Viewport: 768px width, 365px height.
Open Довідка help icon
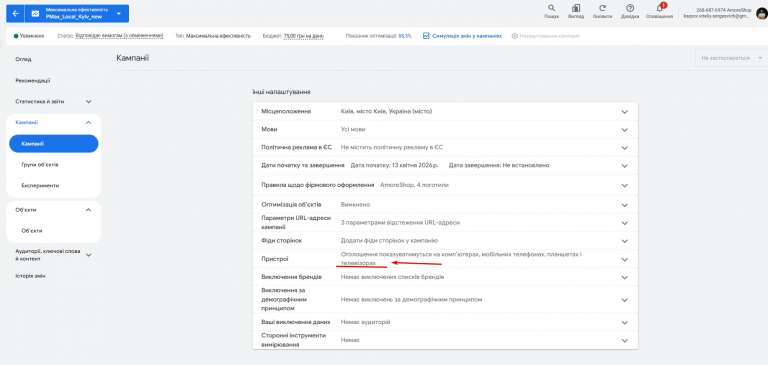tap(630, 8)
